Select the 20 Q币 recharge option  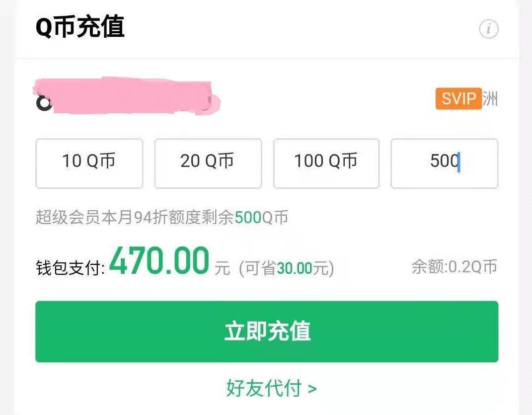(208, 164)
